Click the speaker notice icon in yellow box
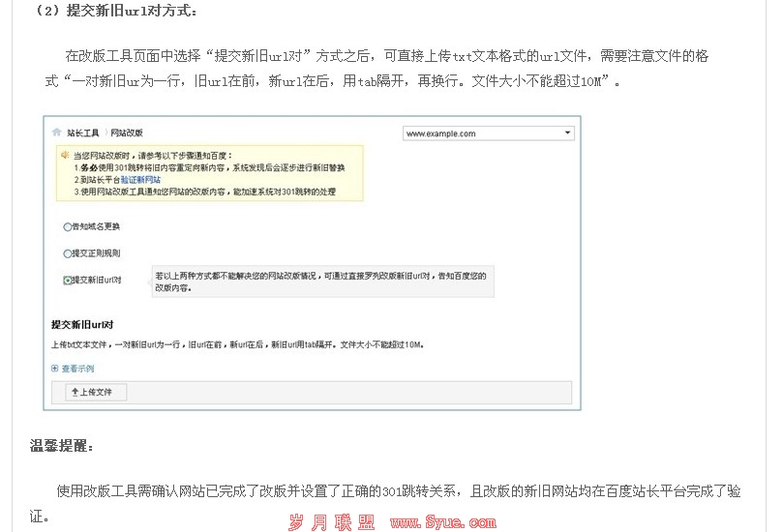Screen dimensions: 783x532 64,155
